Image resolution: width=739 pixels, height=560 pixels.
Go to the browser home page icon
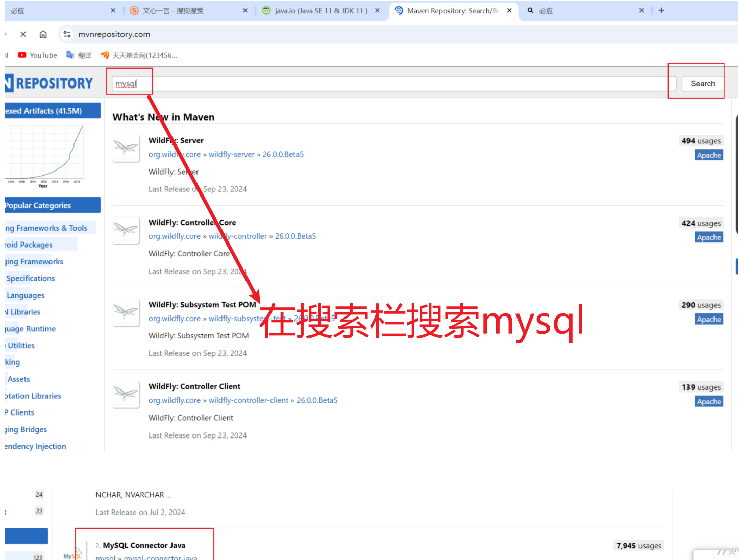pyautogui.click(x=43, y=34)
